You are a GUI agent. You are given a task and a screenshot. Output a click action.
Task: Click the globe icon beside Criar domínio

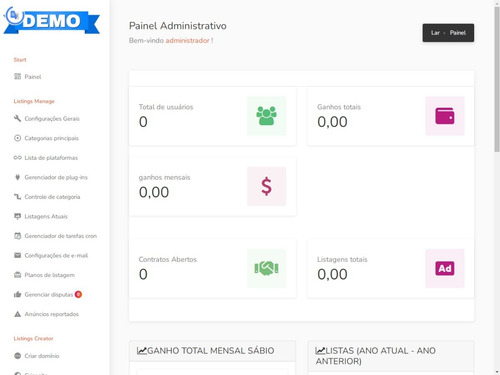(17, 356)
